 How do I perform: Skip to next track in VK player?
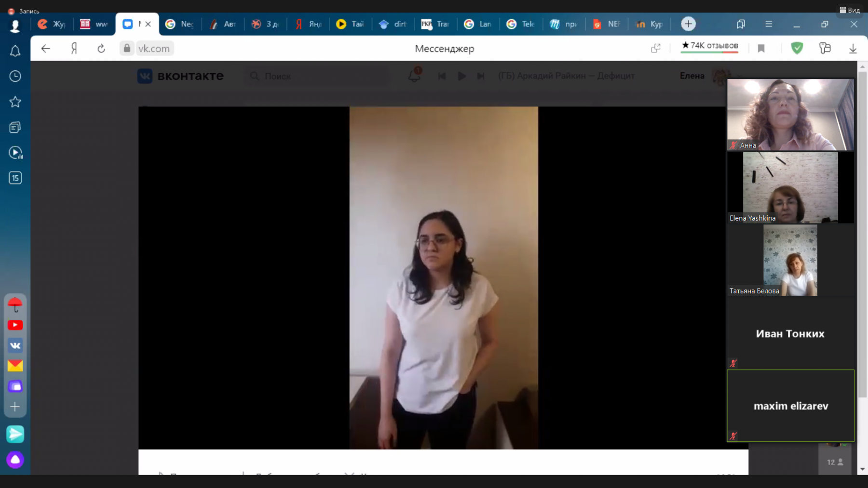[x=481, y=76]
